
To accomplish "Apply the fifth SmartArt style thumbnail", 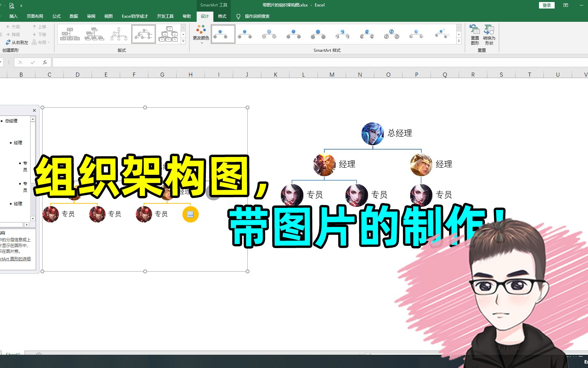I will 318,34.
